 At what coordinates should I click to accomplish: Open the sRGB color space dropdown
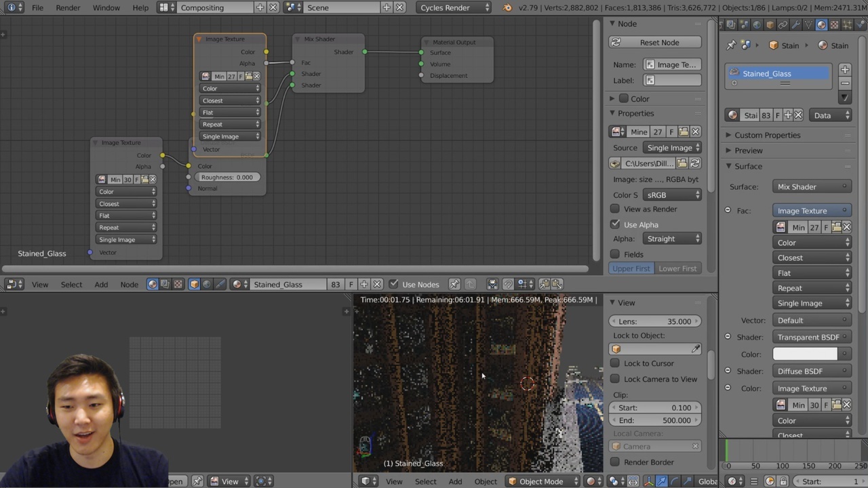671,195
